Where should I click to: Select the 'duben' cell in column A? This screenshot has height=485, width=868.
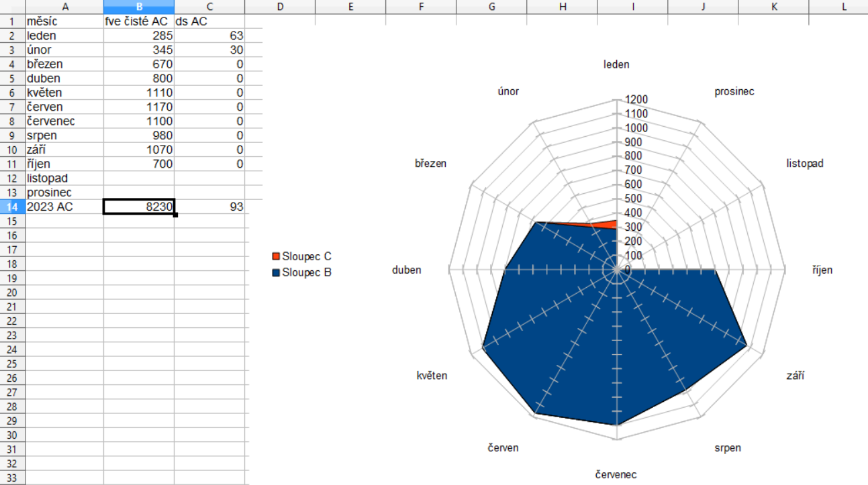click(x=64, y=78)
